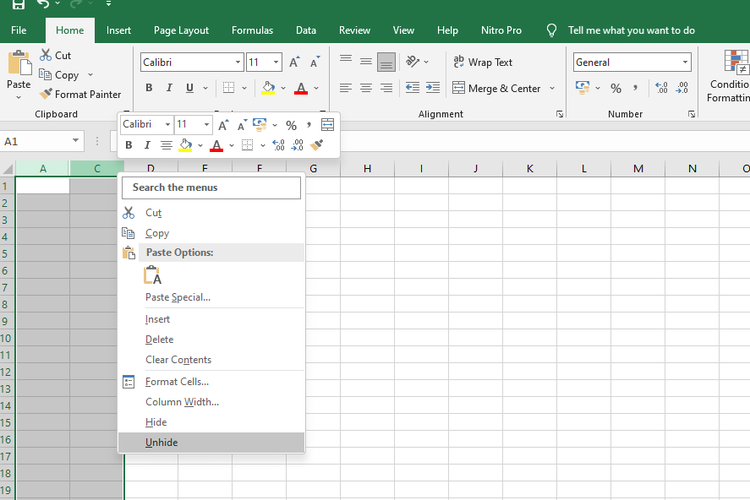Open ribbon font size 11 dropdown
Viewport: 750px width, 500px height.
[x=276, y=62]
